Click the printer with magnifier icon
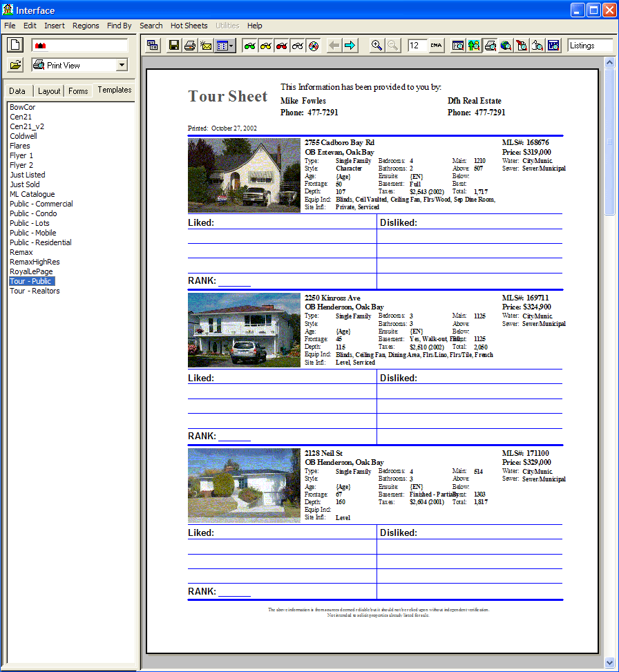 490,46
